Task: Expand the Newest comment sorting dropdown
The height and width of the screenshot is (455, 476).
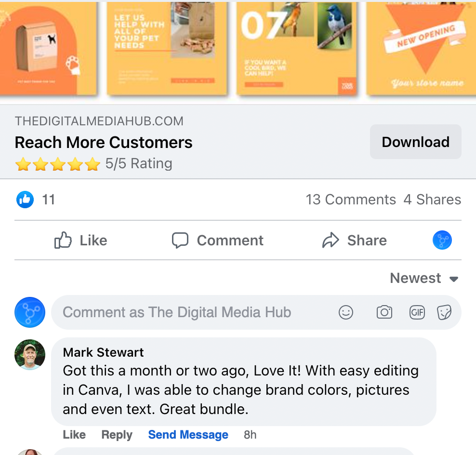Action: tap(424, 278)
